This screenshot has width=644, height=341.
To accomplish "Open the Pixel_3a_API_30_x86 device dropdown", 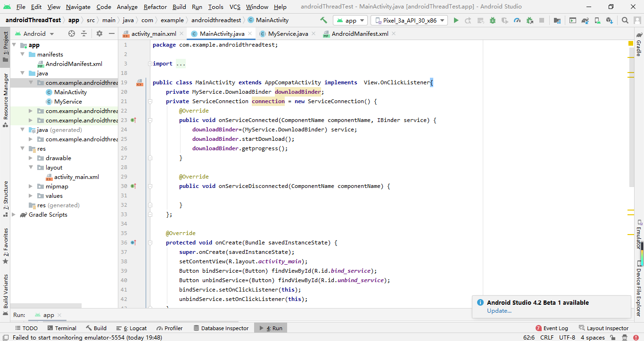I will pyautogui.click(x=409, y=20).
